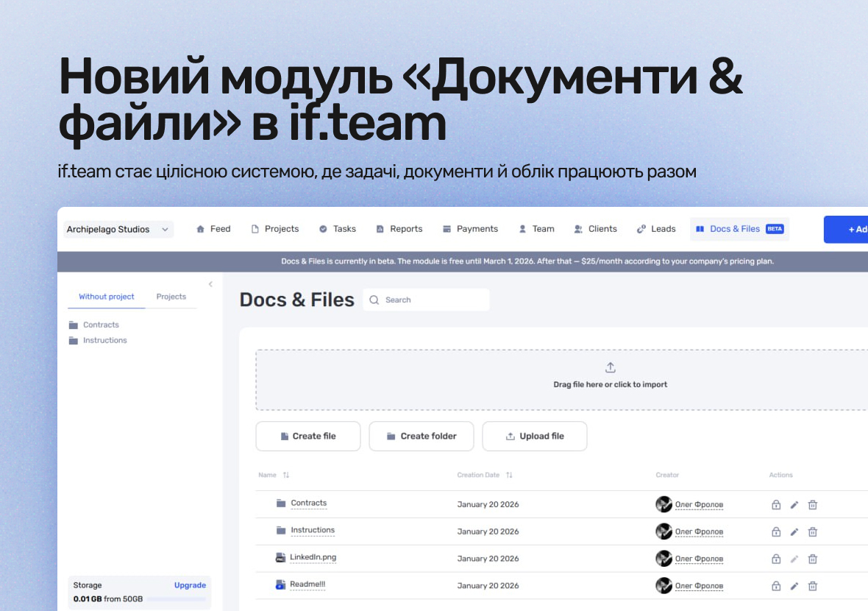Sort the list by Creation Date arrows
Viewport: 868px width, 611px height.
[x=509, y=475]
